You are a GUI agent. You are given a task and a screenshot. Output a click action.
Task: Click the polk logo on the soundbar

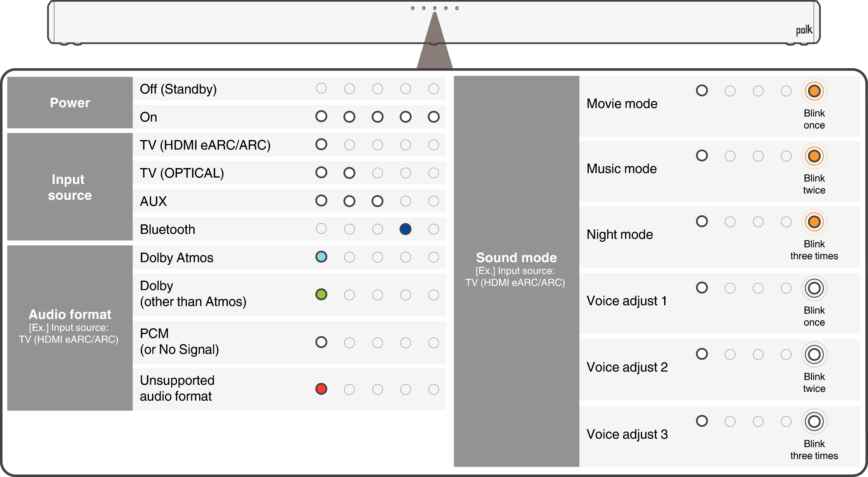pos(804,30)
